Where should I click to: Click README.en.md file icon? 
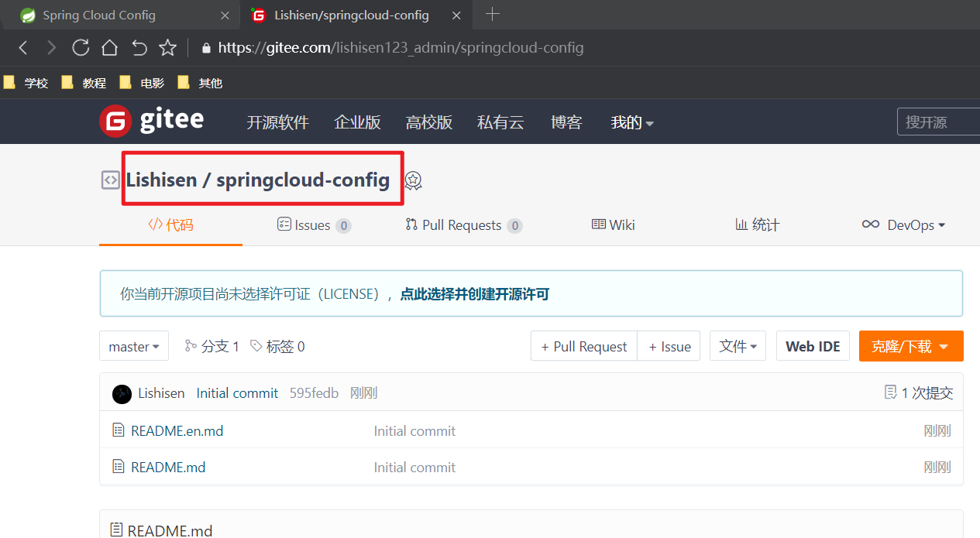click(118, 430)
